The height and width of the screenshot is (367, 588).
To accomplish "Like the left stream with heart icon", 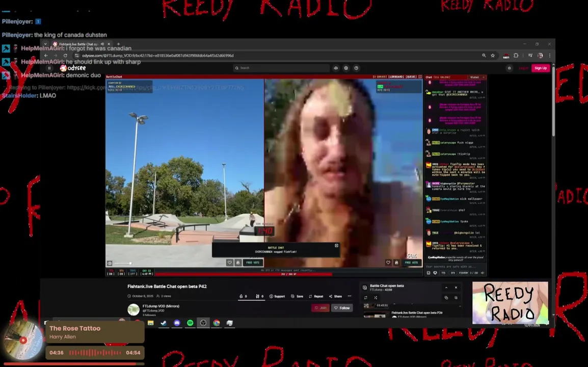I will (x=229, y=263).
